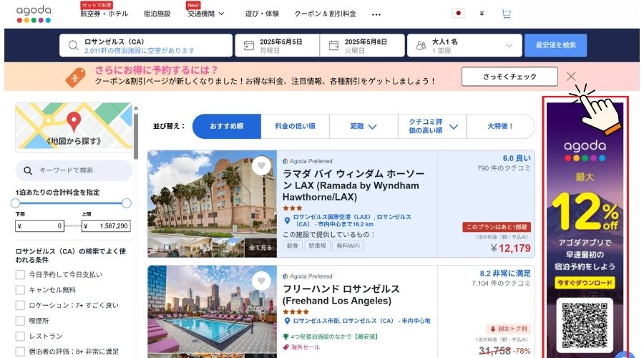Close the coupon promotion banner
Screen dimensions: 644x358
[x=571, y=77]
